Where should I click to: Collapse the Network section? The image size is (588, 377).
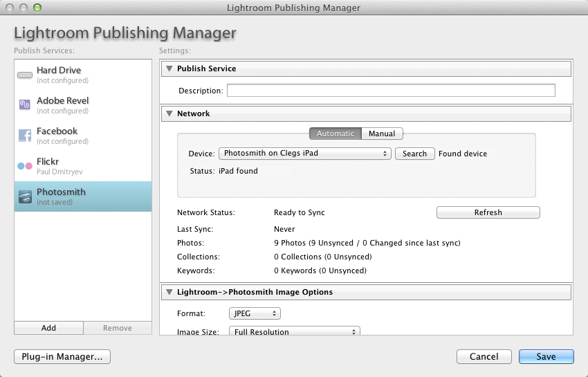(169, 113)
